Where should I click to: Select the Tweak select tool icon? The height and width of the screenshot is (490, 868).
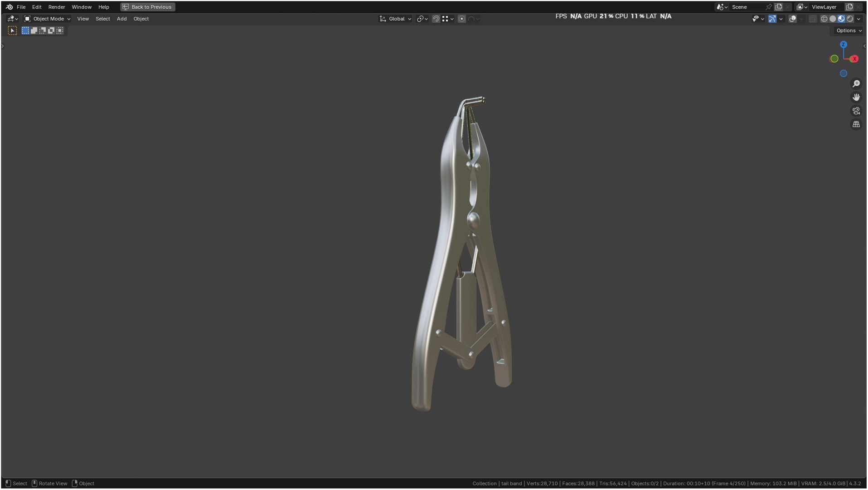point(12,30)
